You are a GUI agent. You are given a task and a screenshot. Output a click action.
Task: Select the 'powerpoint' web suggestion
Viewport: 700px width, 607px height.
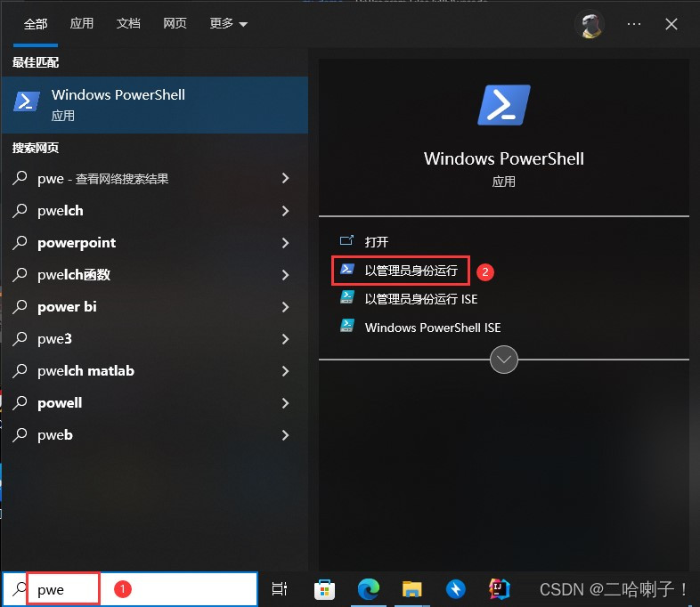tap(154, 243)
